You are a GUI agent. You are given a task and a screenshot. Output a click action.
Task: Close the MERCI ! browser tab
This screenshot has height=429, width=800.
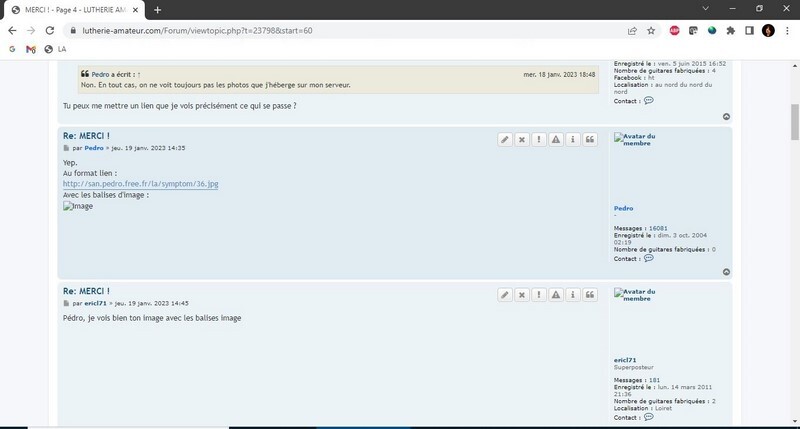click(135, 10)
